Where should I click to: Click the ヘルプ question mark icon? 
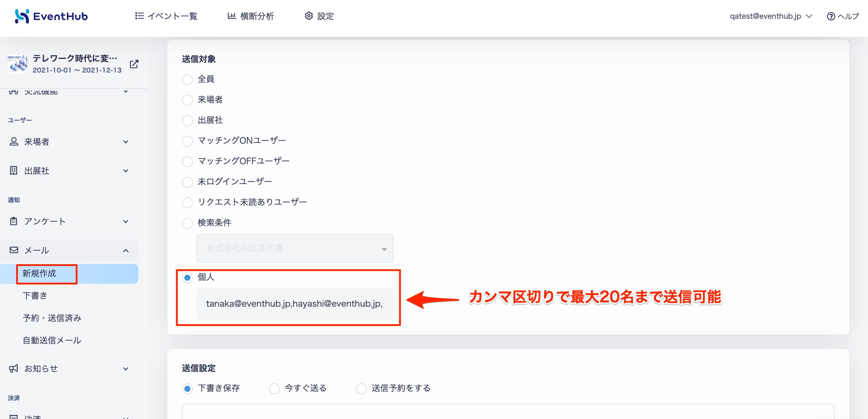pyautogui.click(x=831, y=16)
